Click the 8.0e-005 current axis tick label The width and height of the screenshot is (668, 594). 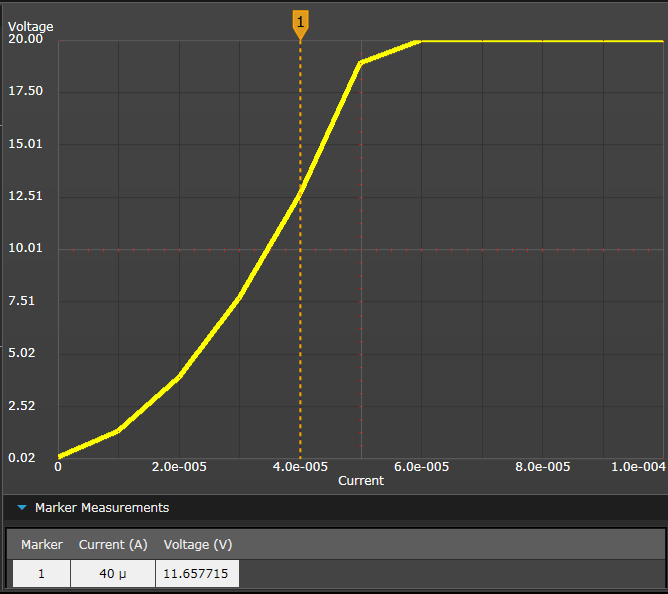coord(543,467)
